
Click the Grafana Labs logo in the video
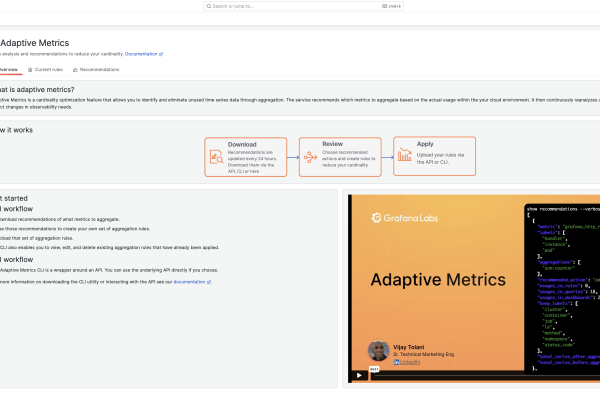pyautogui.click(x=404, y=216)
